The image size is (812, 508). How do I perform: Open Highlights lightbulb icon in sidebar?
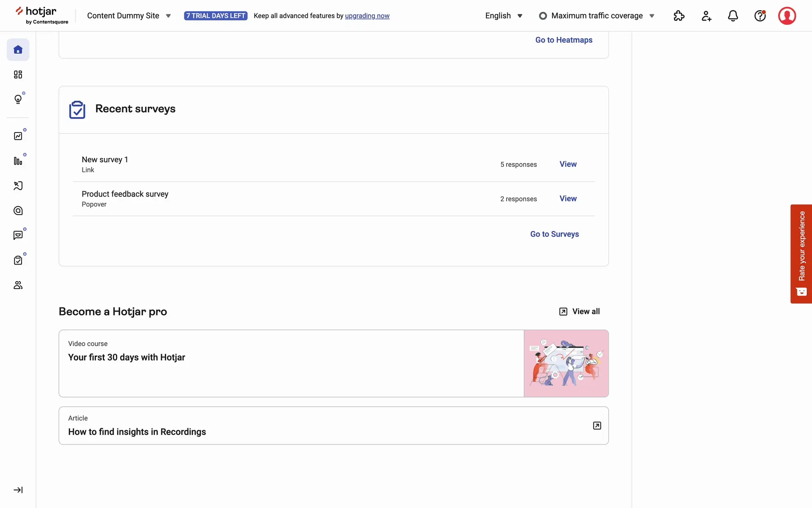[x=18, y=99]
